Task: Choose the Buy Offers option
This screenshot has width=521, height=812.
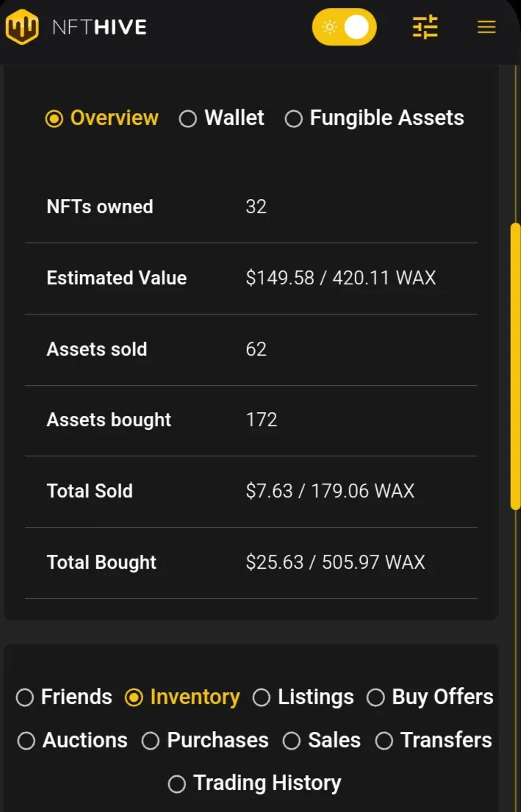Action: [430, 697]
